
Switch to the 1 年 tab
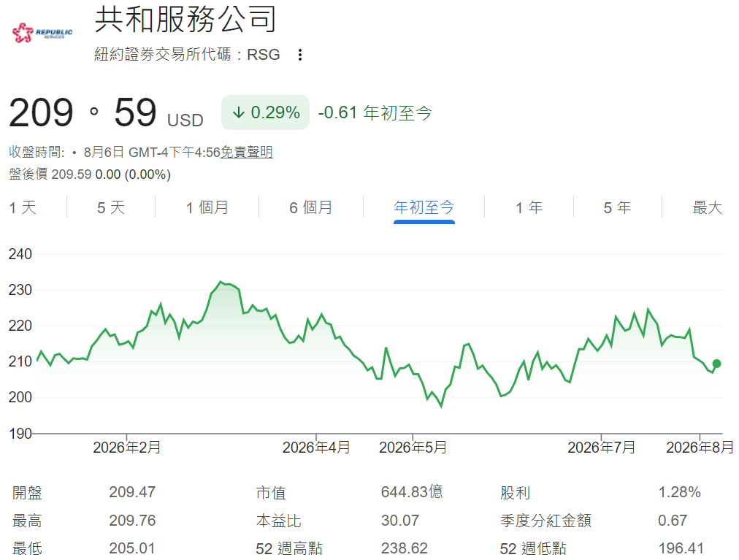click(529, 207)
